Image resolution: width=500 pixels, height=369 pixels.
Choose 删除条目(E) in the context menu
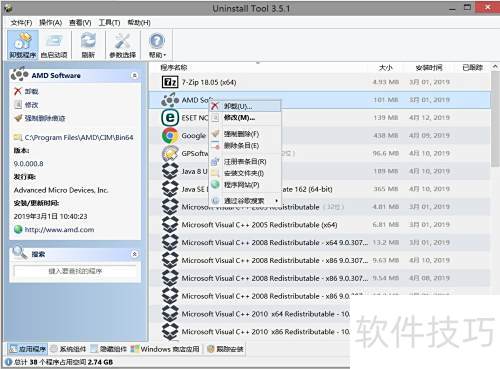245,145
